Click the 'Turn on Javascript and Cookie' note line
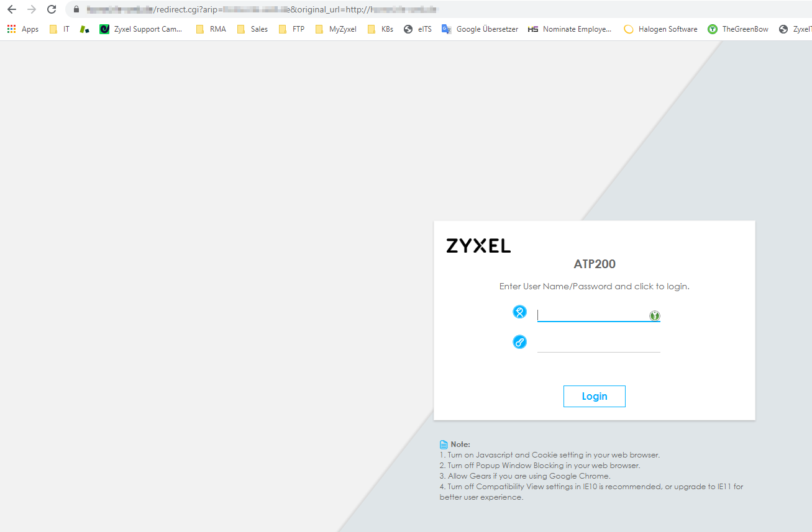Image resolution: width=812 pixels, height=532 pixels. [550, 455]
